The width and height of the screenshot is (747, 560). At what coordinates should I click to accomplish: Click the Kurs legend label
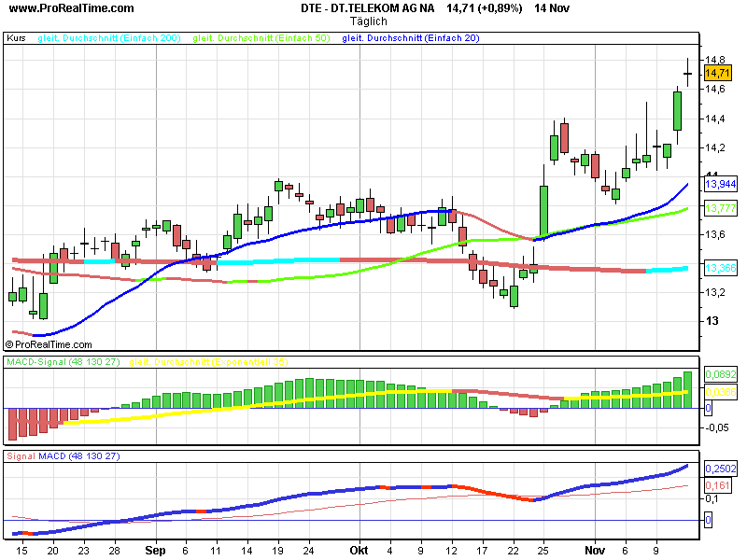pyautogui.click(x=16, y=38)
